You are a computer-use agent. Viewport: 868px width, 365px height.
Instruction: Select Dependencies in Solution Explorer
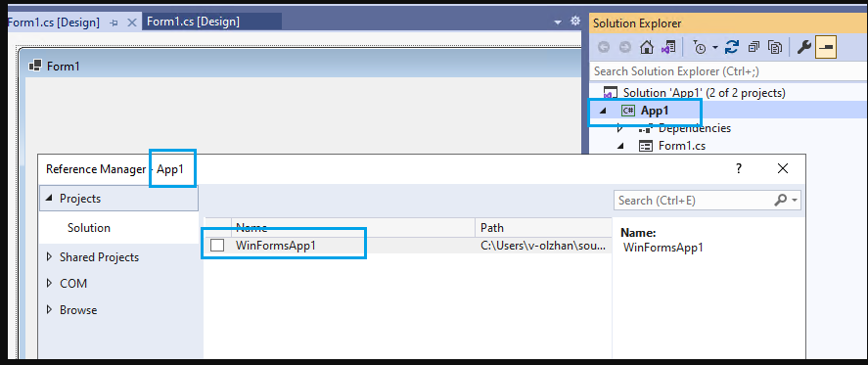coord(694,128)
